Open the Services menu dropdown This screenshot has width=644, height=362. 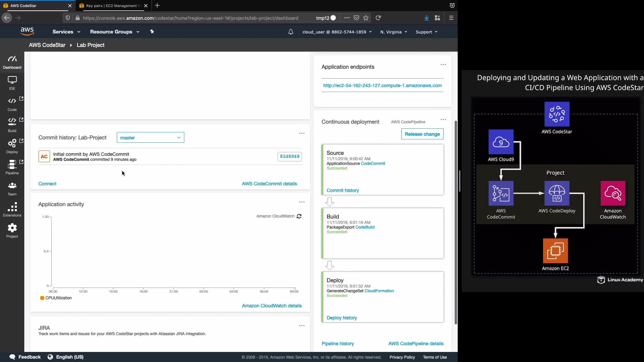coord(66,32)
